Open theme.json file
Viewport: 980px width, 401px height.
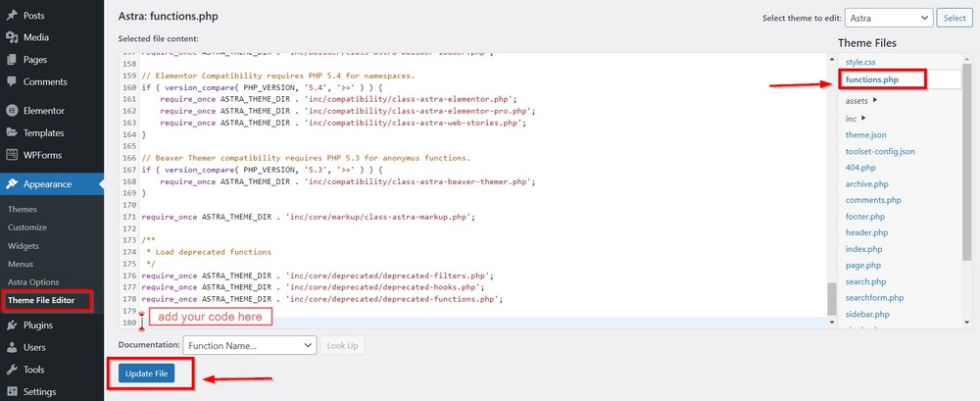865,135
